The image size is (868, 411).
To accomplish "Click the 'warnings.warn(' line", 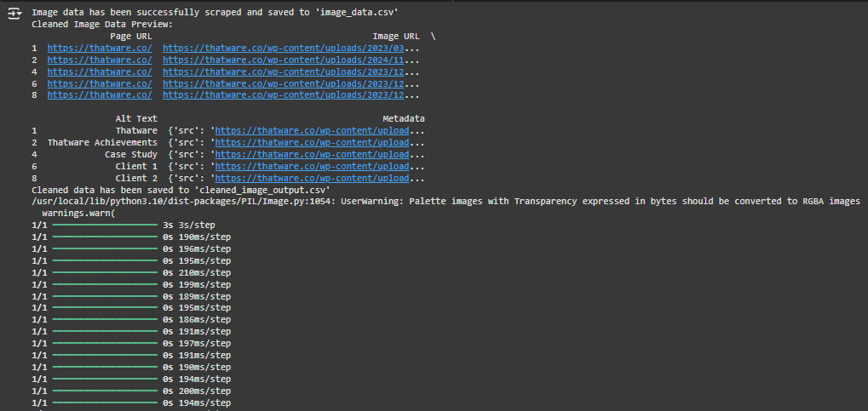I will [x=78, y=214].
